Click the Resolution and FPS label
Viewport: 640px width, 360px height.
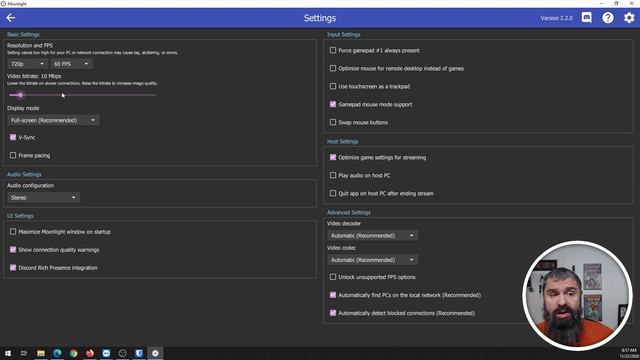(30, 46)
